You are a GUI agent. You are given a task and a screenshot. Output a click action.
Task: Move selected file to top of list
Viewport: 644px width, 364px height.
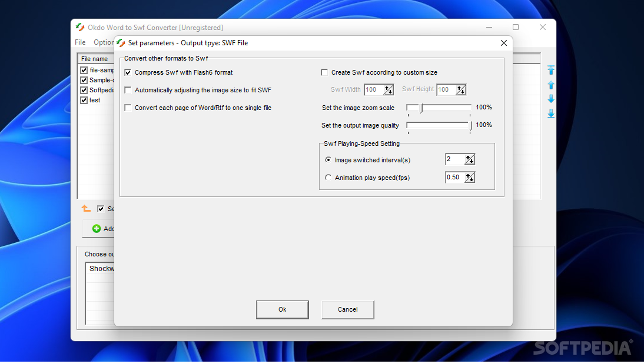551,70
